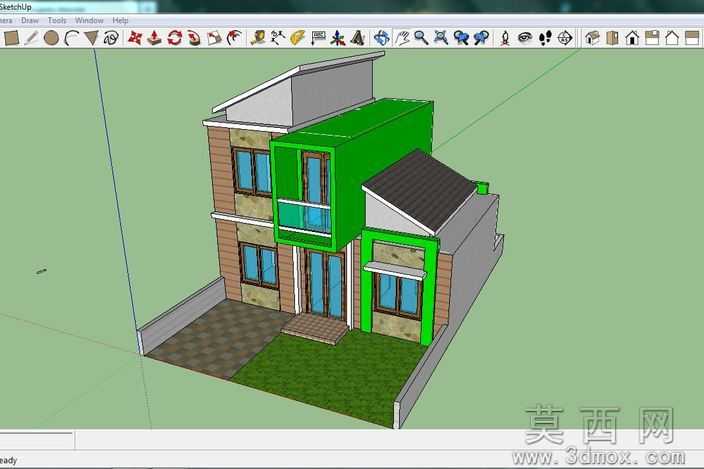Select the Position Camera tool
This screenshot has width=704, height=469.
tap(505, 38)
